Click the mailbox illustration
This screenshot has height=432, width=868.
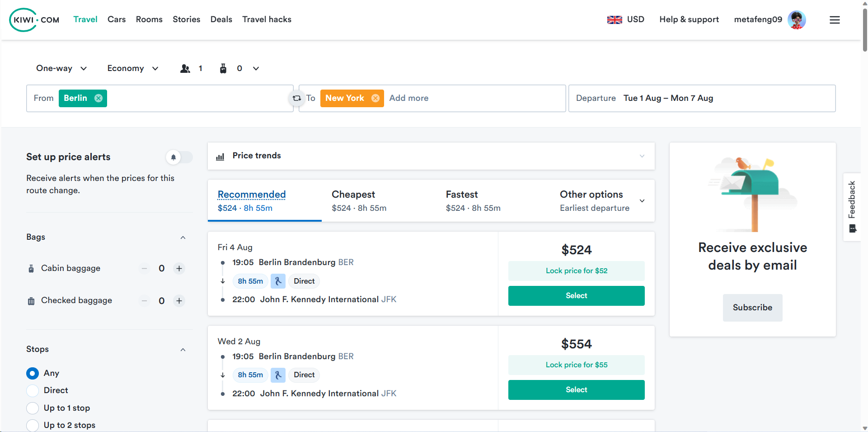pyautogui.click(x=752, y=195)
